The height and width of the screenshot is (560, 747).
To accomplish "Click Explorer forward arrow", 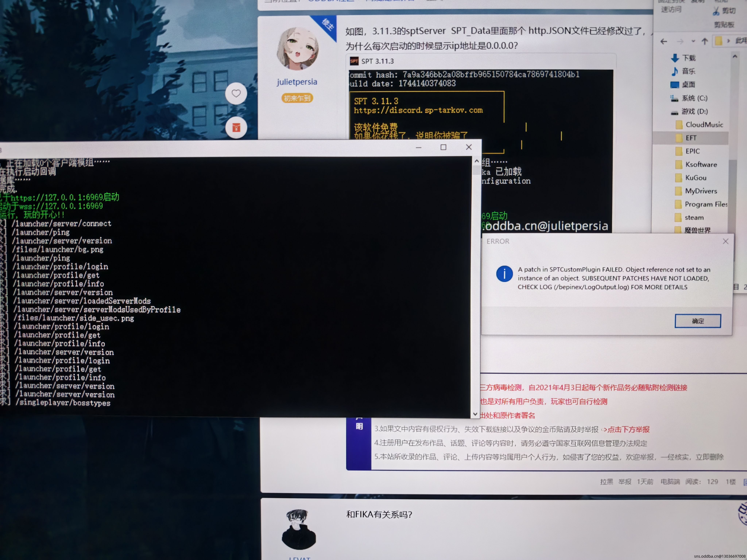I will pos(680,42).
